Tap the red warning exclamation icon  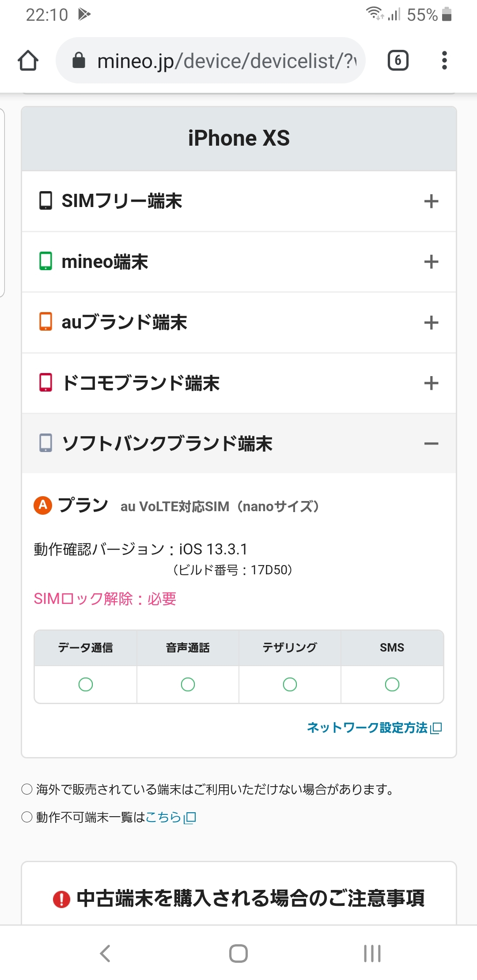click(61, 899)
